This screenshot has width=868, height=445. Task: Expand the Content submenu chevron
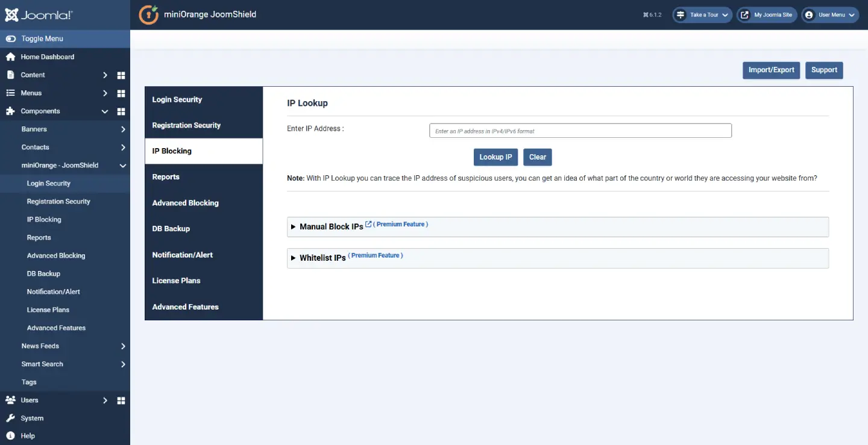pyautogui.click(x=105, y=75)
